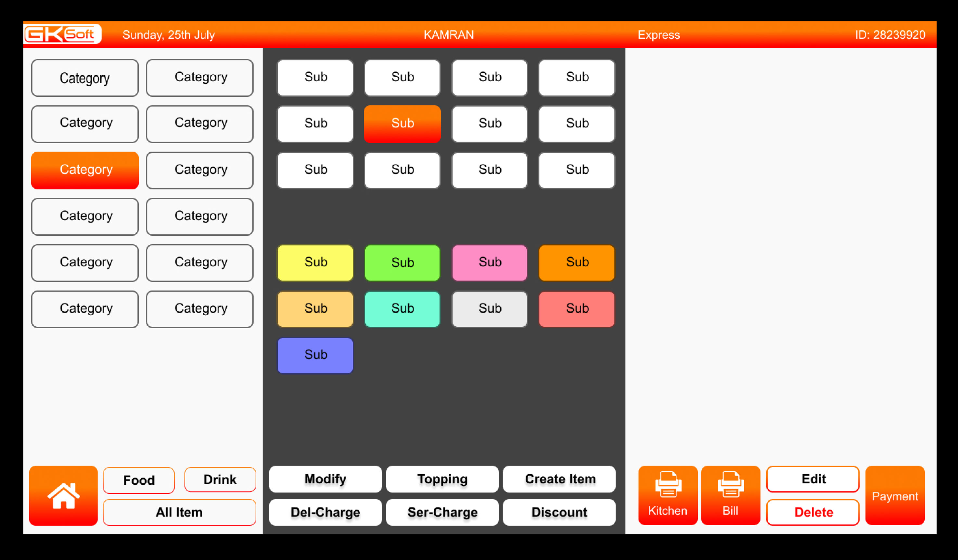Screen dimensions: 958x560
Task: Open the Modify options
Action: pyautogui.click(x=325, y=479)
